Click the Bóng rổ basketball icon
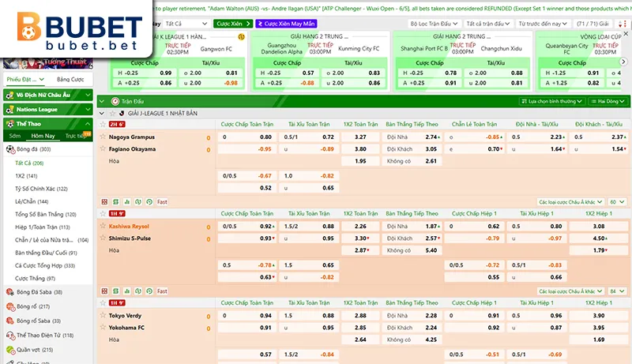632x364 pixels. (x=10, y=306)
